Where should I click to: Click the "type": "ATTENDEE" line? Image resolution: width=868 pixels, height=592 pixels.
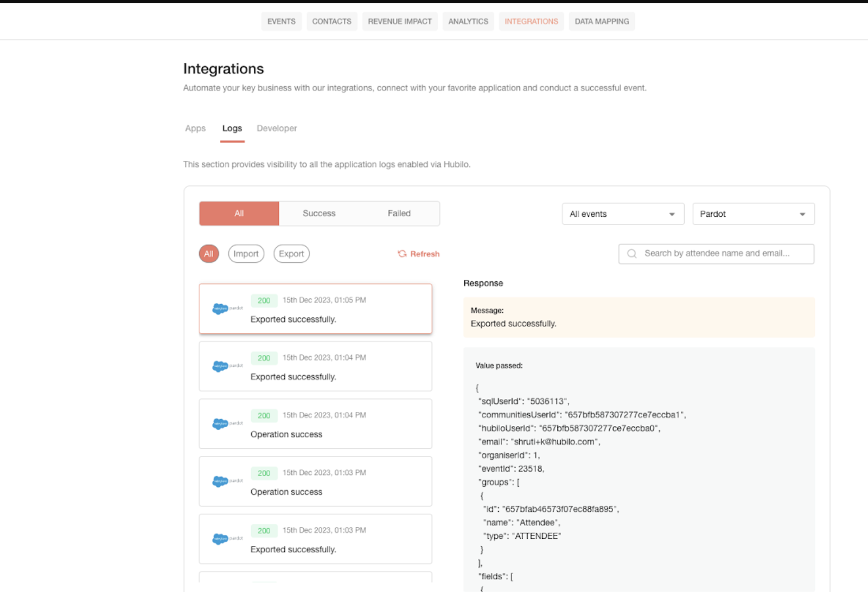click(x=522, y=536)
